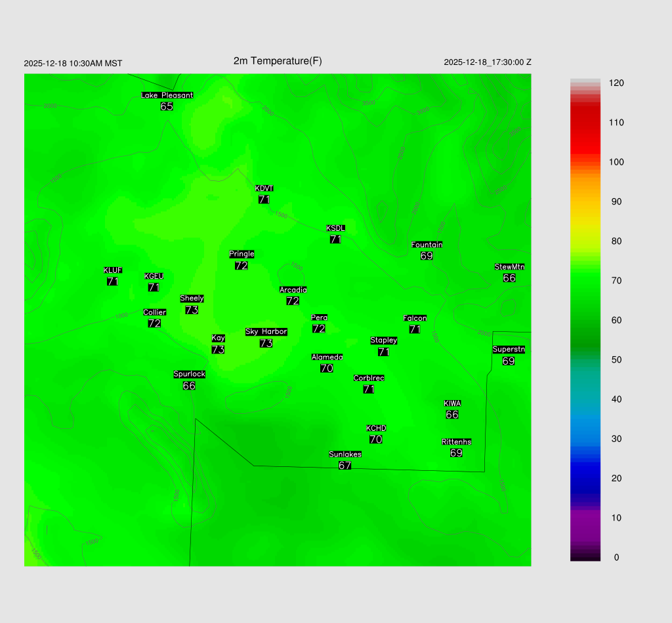Select the KSDL station label
Screen dimensions: 672x623
pos(335,228)
